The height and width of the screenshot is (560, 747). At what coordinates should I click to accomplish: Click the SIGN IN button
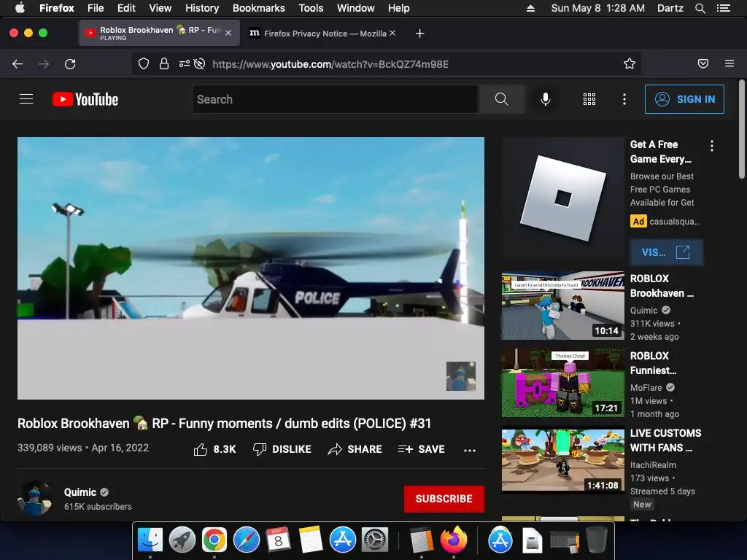point(684,99)
